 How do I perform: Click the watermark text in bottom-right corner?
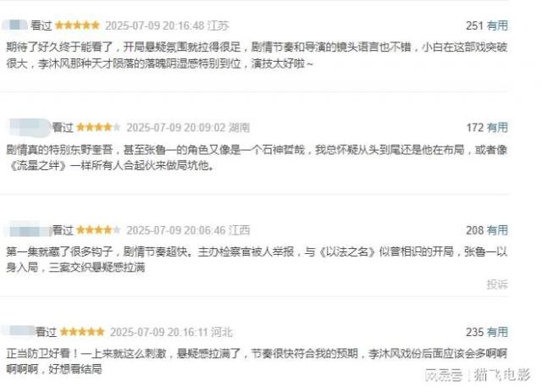click(x=478, y=375)
